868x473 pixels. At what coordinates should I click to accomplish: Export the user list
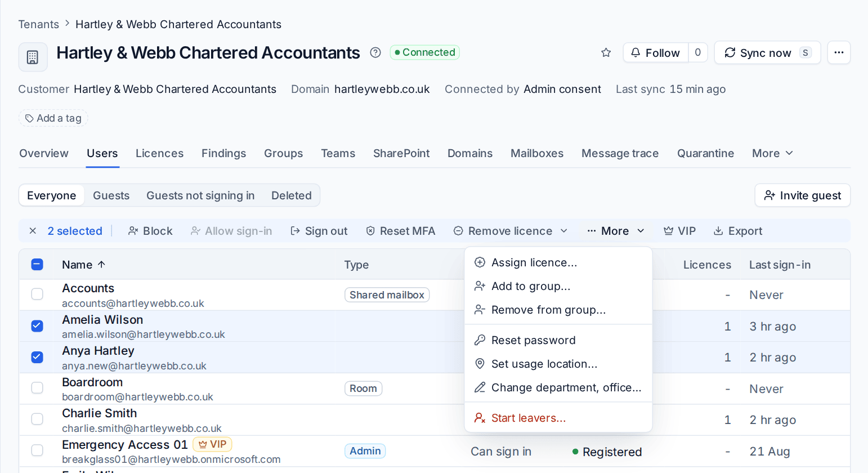pos(737,231)
